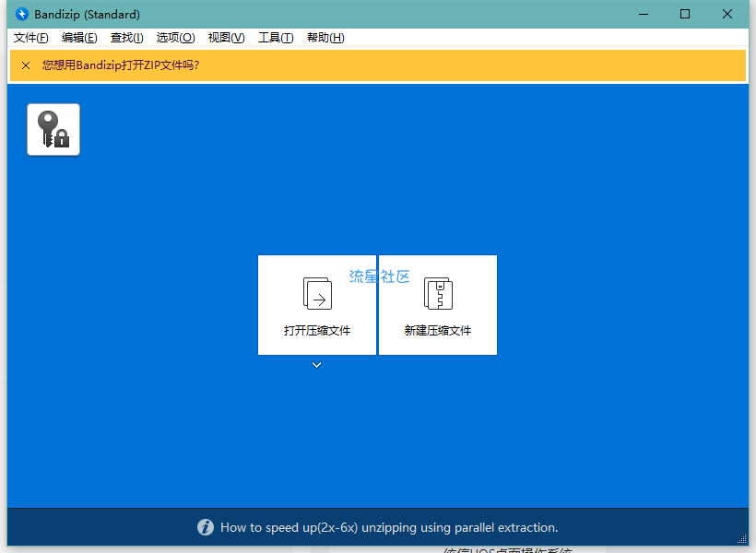Open the 选项(O) menu

175,38
